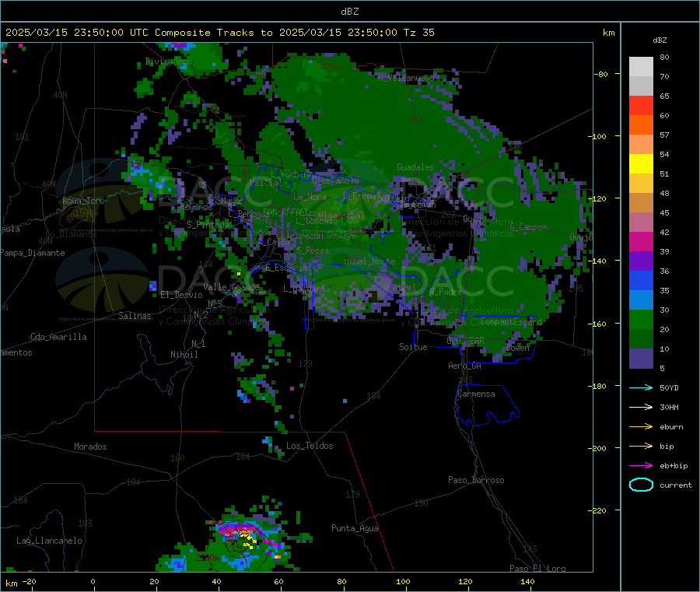Click the eburn legend label
This screenshot has width=700, height=592.
click(671, 427)
